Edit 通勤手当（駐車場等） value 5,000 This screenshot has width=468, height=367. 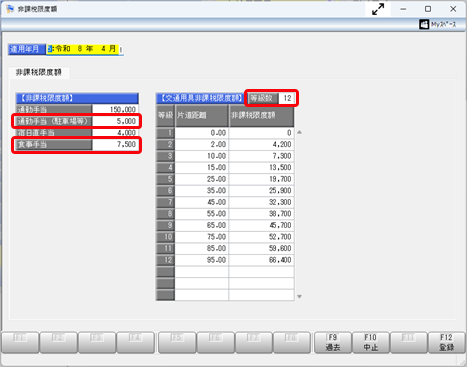click(x=115, y=121)
